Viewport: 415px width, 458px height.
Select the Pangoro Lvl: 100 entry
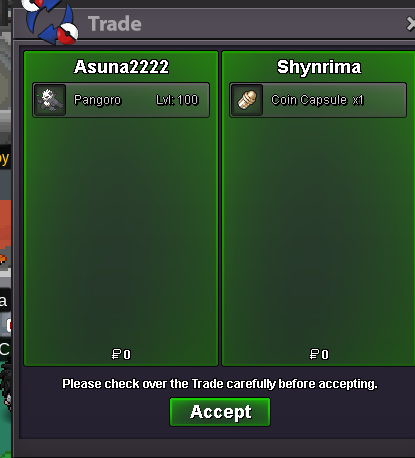(x=121, y=100)
